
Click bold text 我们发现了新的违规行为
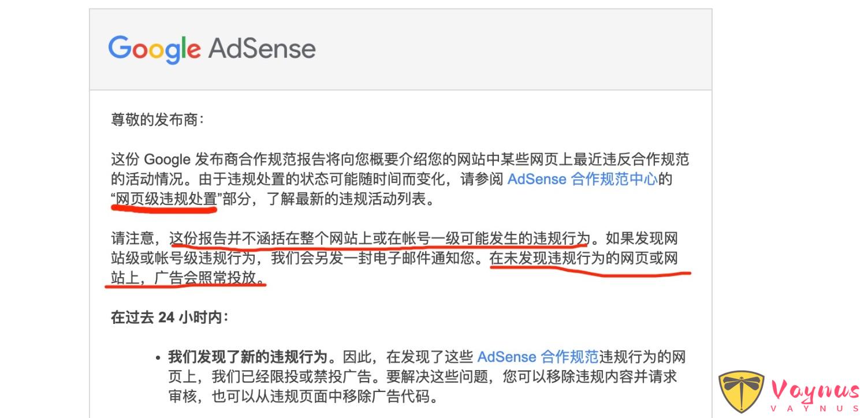[248, 356]
